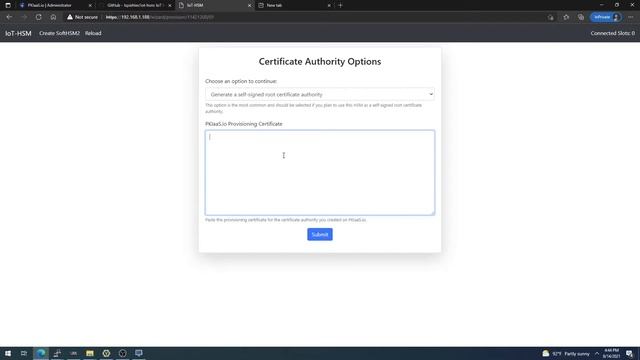Click the browser Forward arrow
The height and width of the screenshot is (360, 640).
point(24,17)
